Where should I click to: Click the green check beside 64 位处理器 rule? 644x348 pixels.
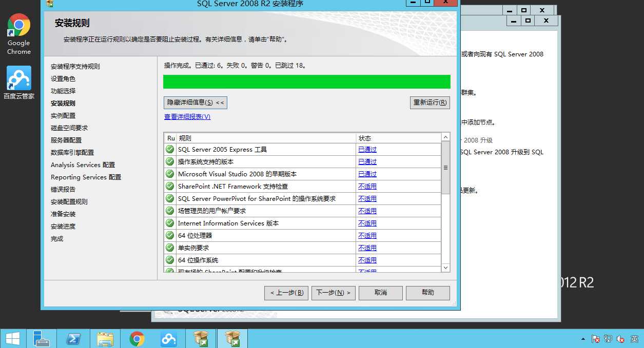[169, 235]
